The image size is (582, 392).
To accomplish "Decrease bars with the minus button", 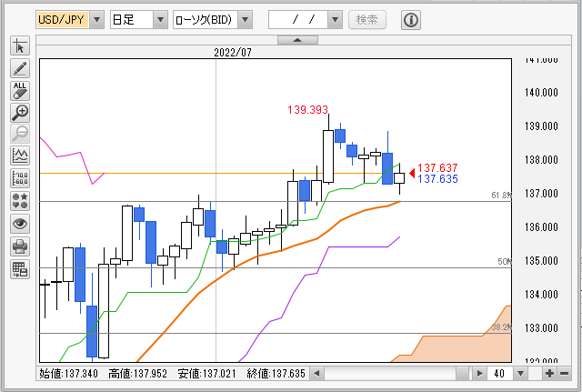I will [564, 374].
